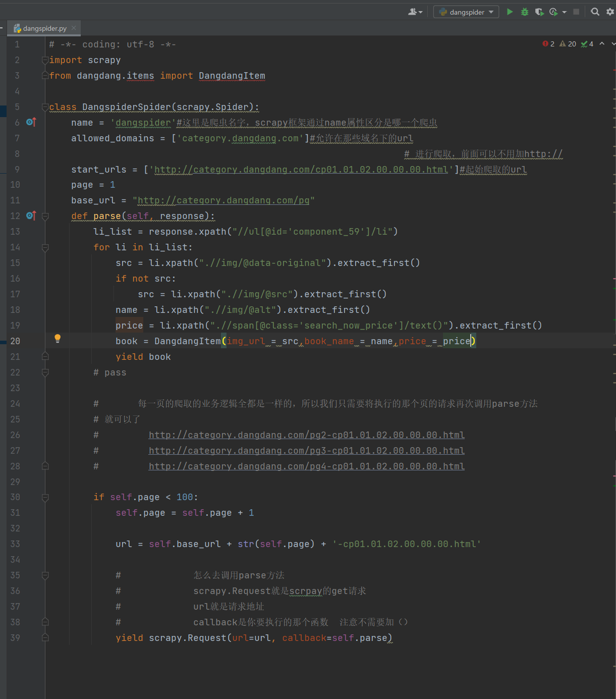Image resolution: width=616 pixels, height=699 pixels.
Task: Click the yellow light bulb on line 20
Action: point(58,339)
